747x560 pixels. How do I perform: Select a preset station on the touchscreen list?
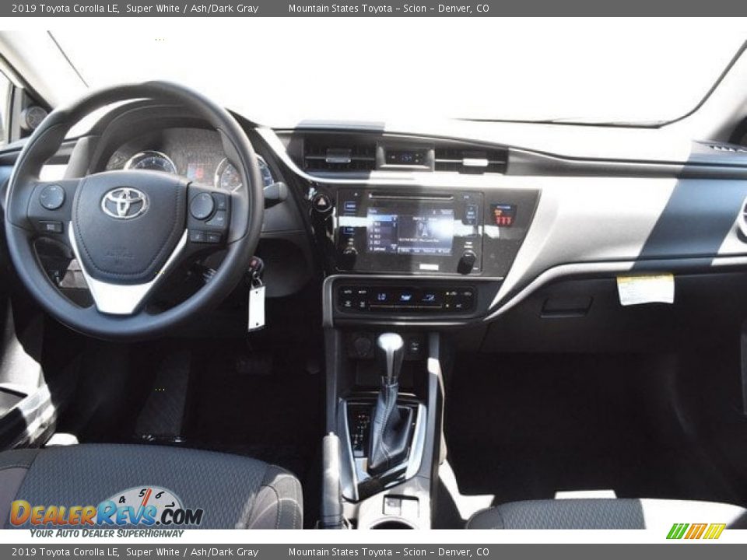(380, 229)
